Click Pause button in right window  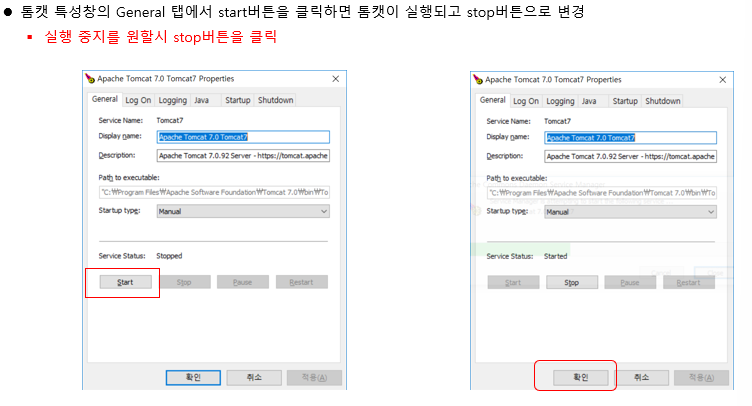point(630,283)
